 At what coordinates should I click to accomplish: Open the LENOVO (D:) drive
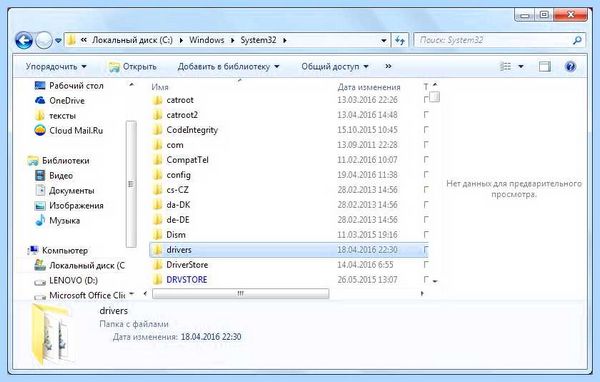point(66,280)
